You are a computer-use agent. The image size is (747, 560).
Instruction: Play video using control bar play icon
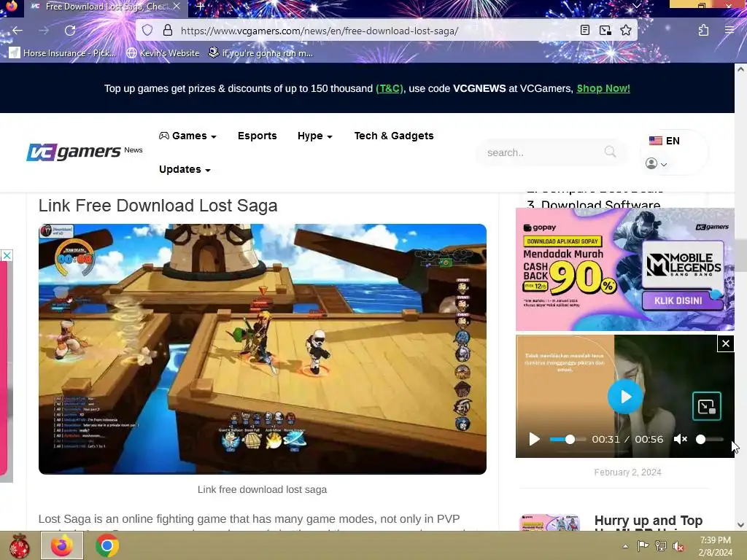click(x=534, y=439)
